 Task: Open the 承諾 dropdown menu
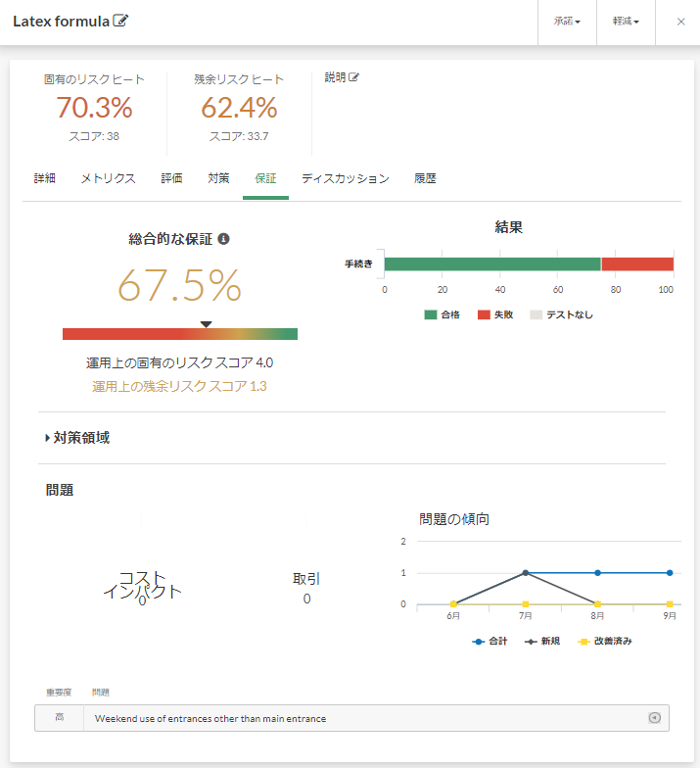pos(567,22)
